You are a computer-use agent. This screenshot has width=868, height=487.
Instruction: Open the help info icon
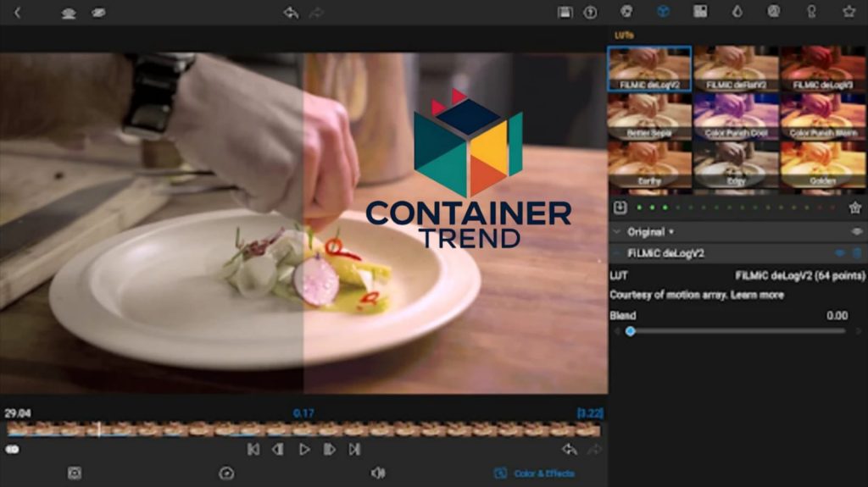pos(590,12)
